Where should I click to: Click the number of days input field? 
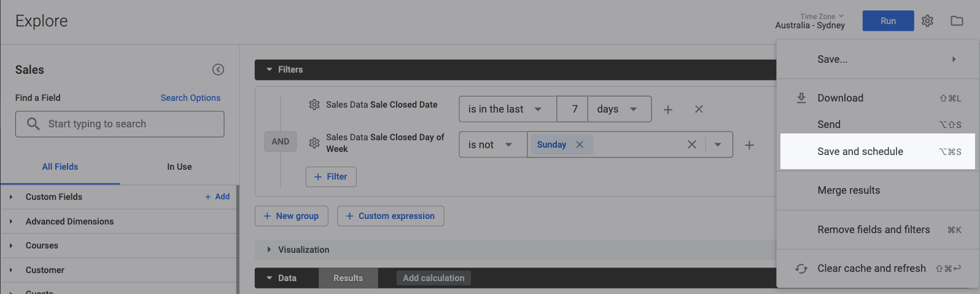(572, 109)
